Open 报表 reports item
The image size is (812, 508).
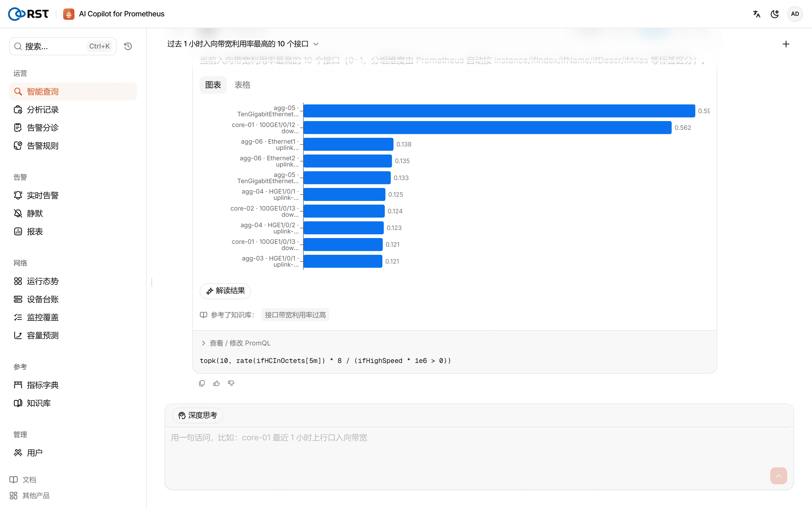[x=73, y=231]
